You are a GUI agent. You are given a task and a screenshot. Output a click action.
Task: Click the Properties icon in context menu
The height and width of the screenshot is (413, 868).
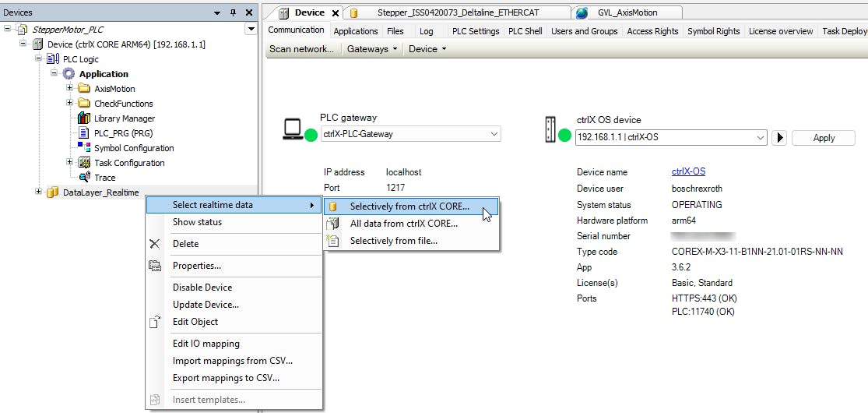(155, 266)
